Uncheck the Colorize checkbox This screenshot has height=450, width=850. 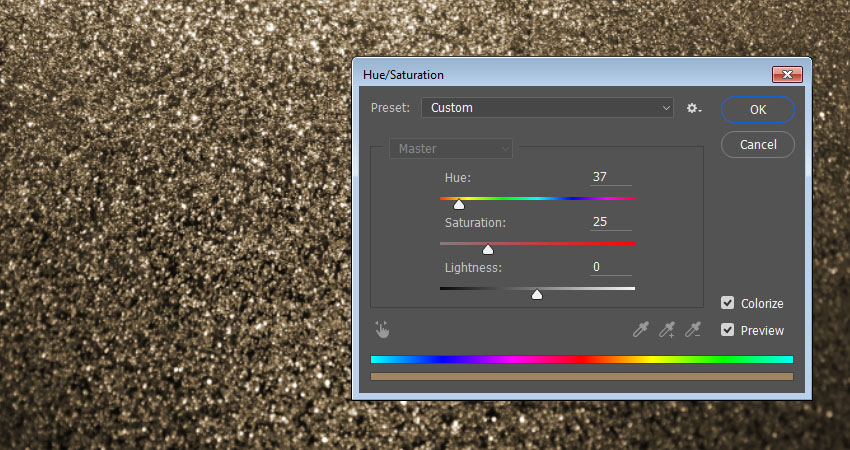[728, 303]
